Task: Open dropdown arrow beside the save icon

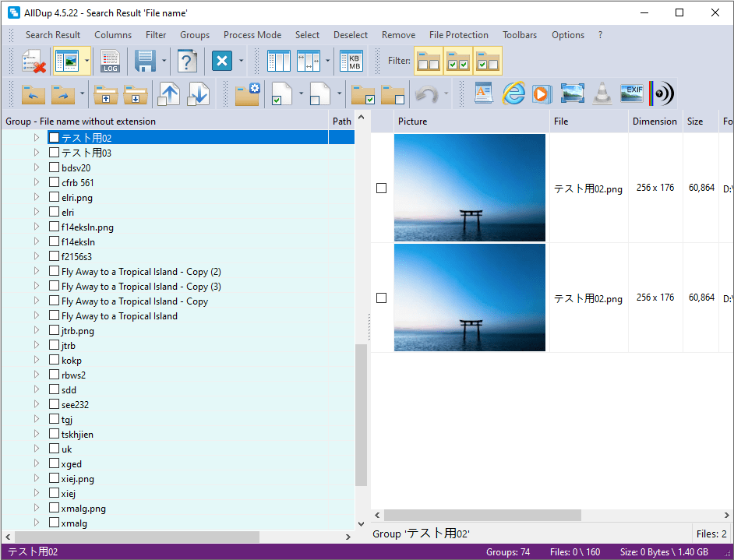Action: coord(164,61)
